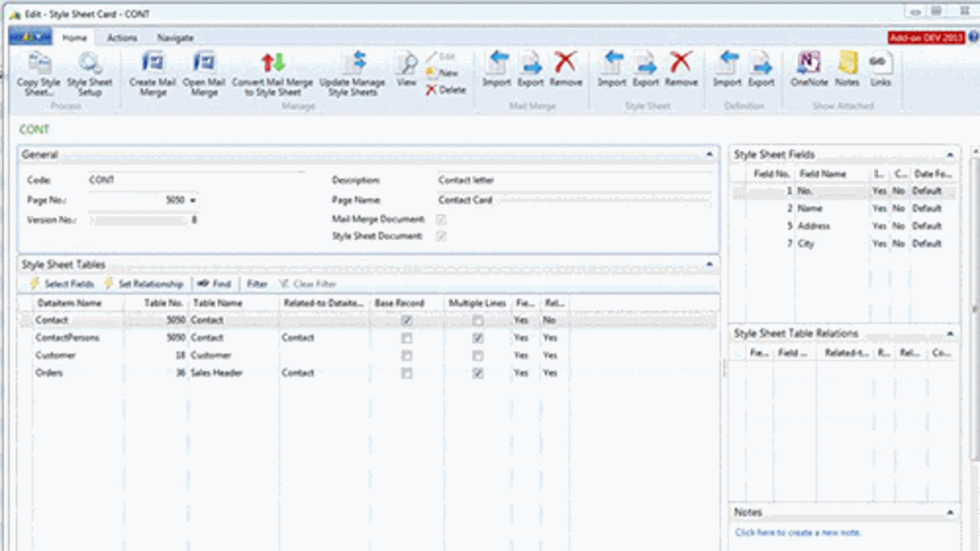Image resolution: width=980 pixels, height=551 pixels.
Task: Switch to the Actions ribbon tab
Action: [122, 37]
